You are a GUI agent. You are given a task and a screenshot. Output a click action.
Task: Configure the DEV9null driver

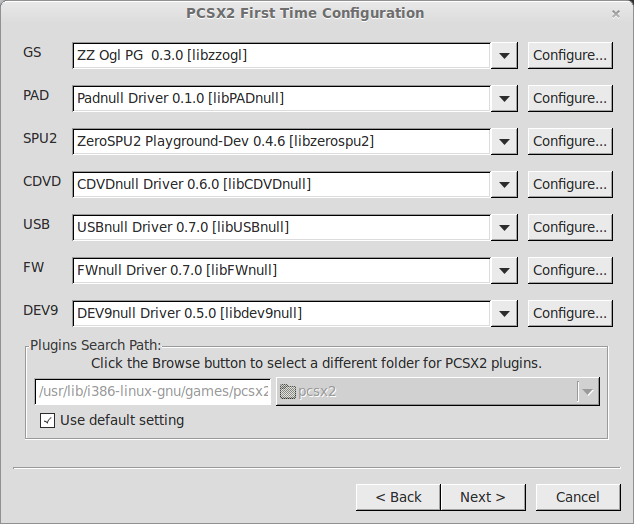coord(570,314)
